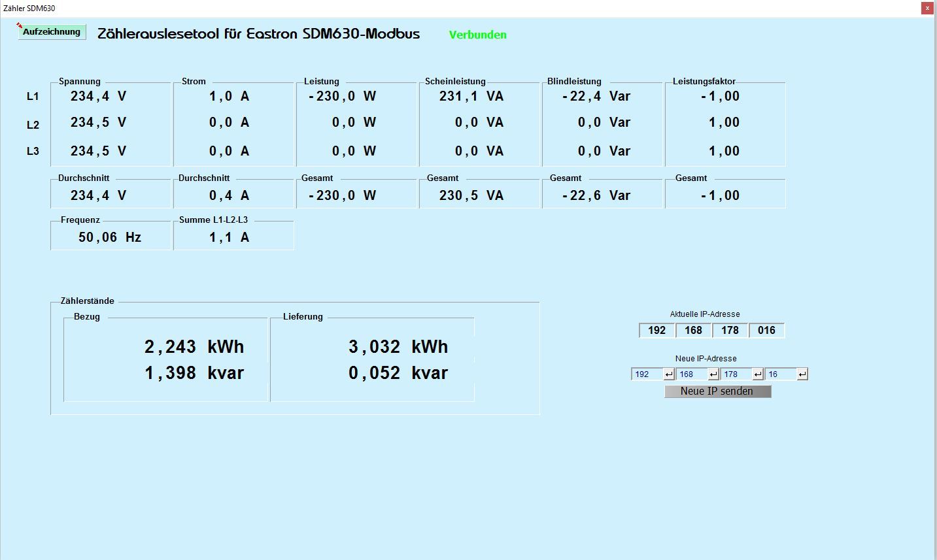Click the L2 apparent power 0,0 VA
The width and height of the screenshot is (937, 560).
click(x=479, y=122)
